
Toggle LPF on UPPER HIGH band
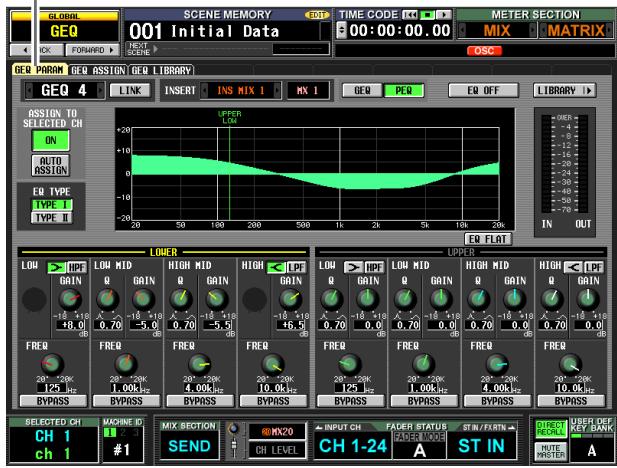(594, 268)
